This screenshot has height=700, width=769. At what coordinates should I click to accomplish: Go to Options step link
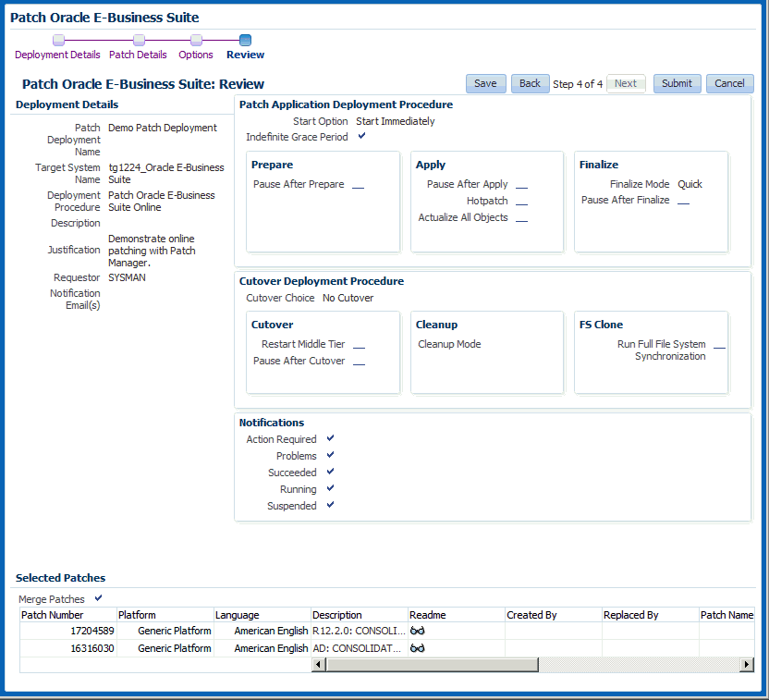click(x=196, y=55)
